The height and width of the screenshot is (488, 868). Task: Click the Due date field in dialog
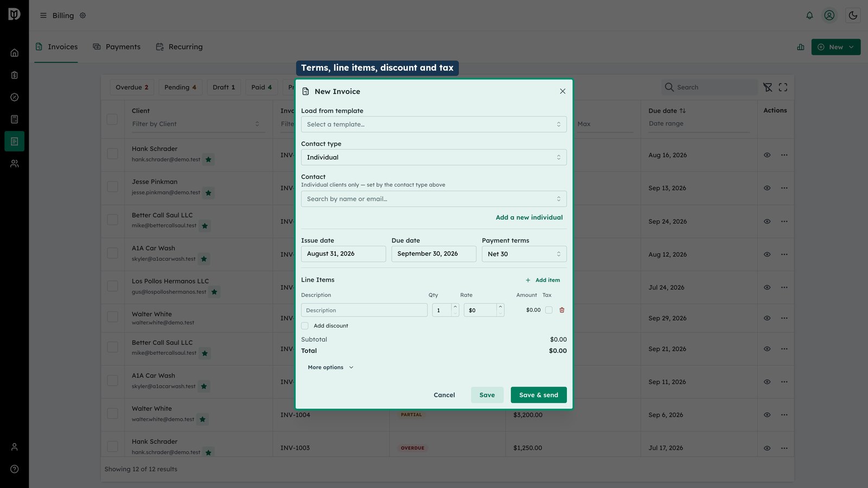[x=434, y=254]
